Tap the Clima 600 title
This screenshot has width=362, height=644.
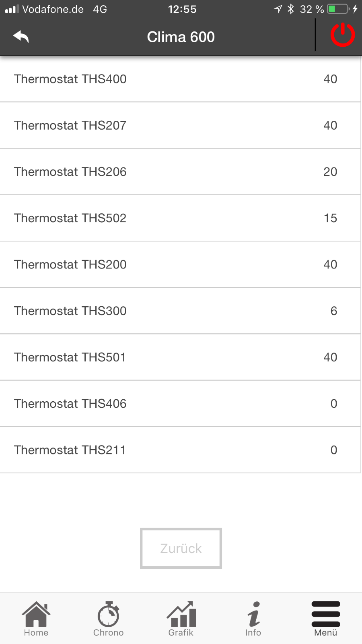(x=181, y=37)
